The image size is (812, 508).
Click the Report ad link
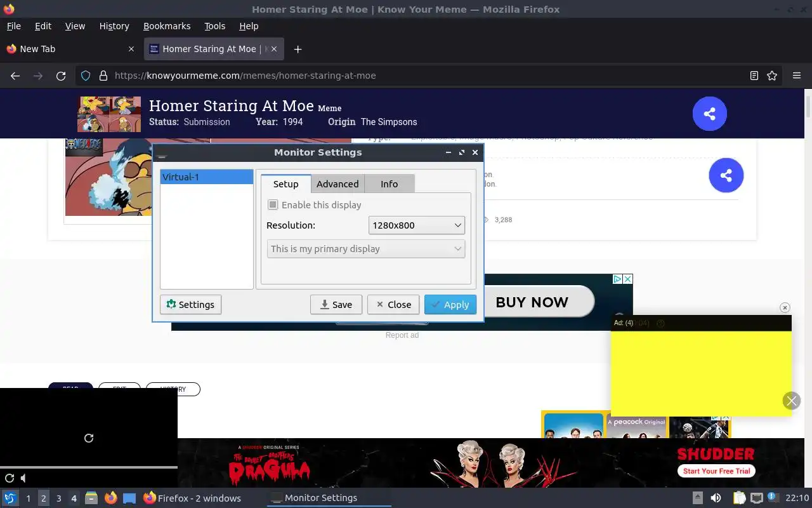[x=402, y=335]
